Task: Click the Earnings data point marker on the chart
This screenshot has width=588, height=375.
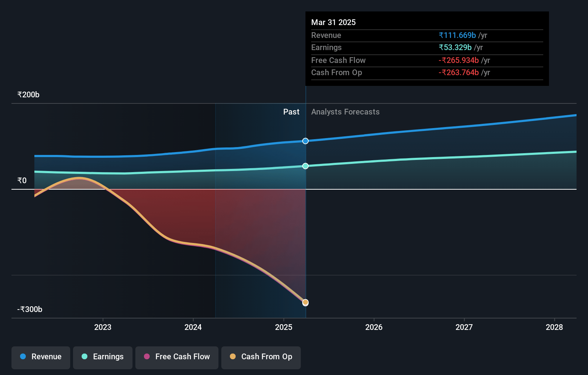Action: coord(305,166)
